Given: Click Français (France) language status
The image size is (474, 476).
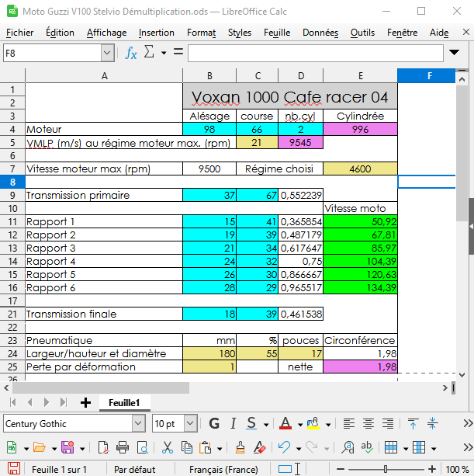Looking at the screenshot, I should pos(223,469).
